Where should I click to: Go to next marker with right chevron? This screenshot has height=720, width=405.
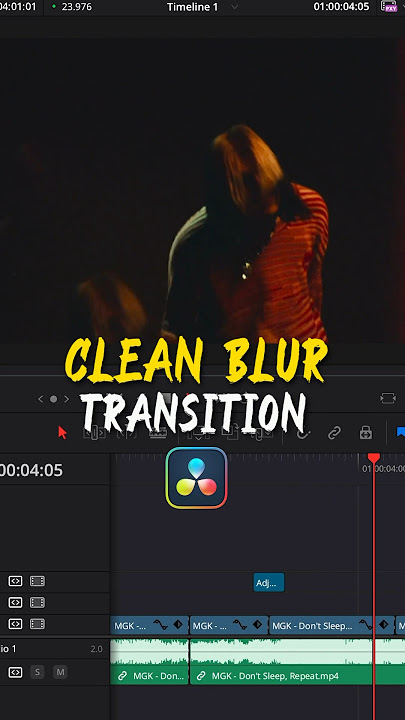click(67, 399)
